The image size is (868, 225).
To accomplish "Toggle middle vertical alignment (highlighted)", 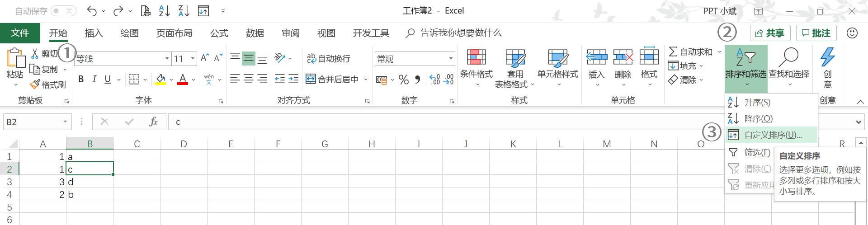I will [249, 58].
